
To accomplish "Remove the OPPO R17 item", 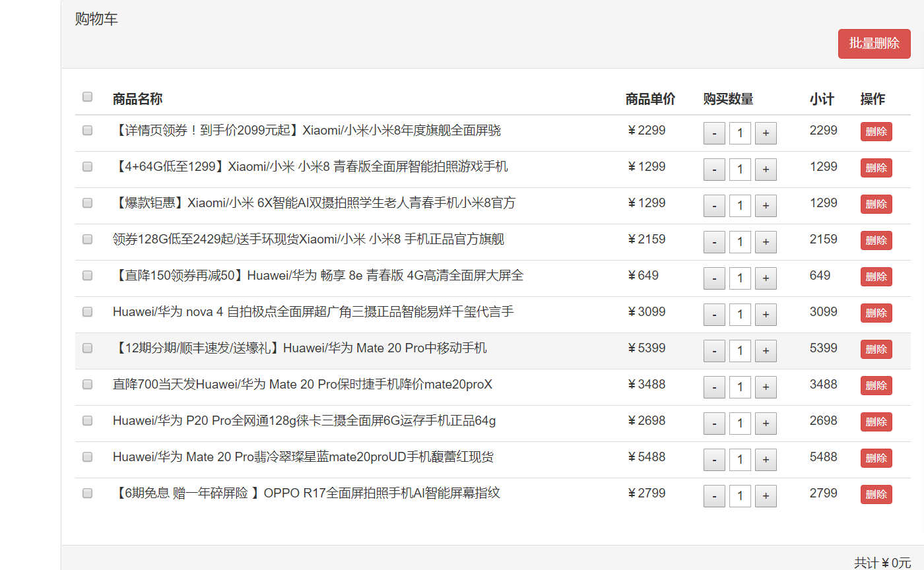I will click(x=876, y=494).
